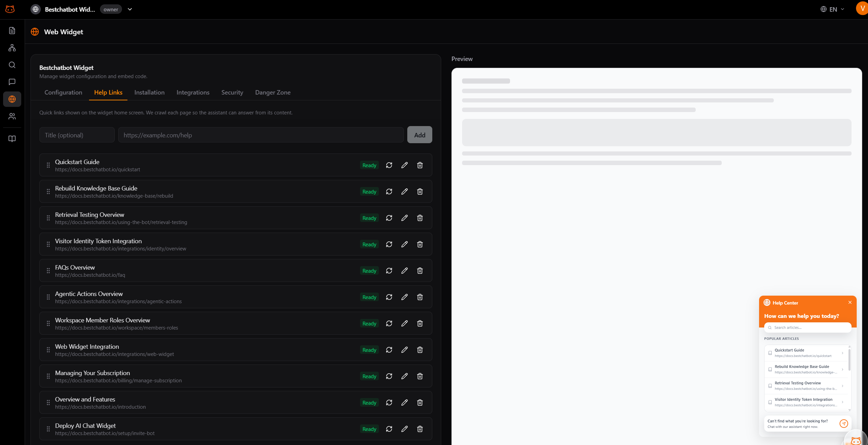The height and width of the screenshot is (445, 868).
Task: Edit the Quickstart Guide link
Action: tap(405, 165)
